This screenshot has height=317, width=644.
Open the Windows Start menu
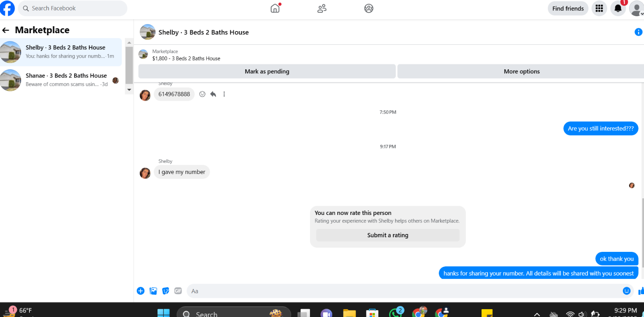coord(163,312)
